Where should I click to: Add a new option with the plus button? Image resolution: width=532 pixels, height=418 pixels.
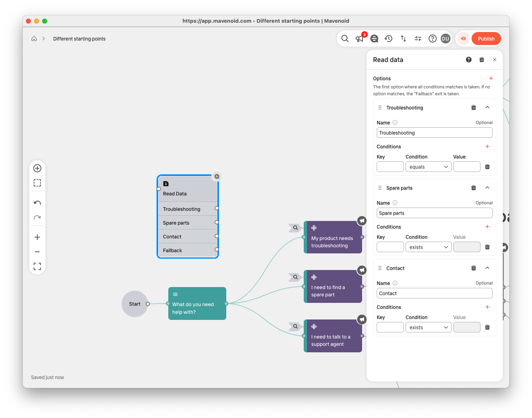click(x=491, y=78)
